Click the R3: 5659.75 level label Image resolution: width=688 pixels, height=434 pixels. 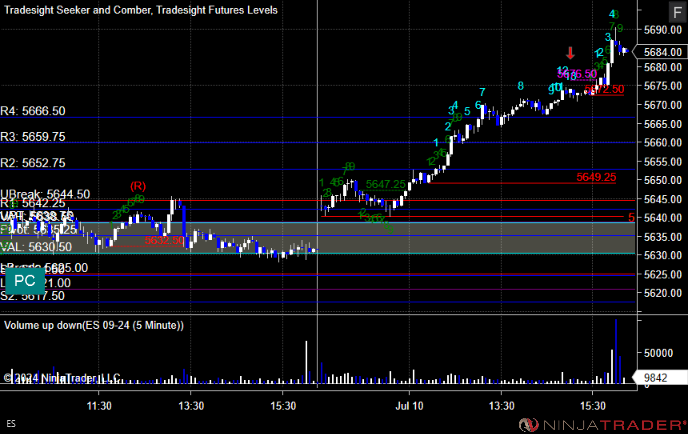pyautogui.click(x=33, y=136)
